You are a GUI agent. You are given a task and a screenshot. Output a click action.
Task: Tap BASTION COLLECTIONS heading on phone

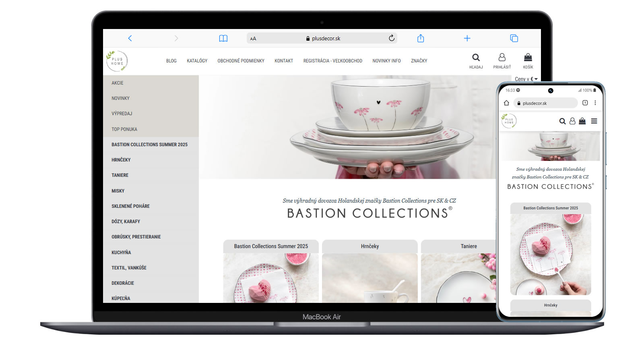click(x=550, y=186)
